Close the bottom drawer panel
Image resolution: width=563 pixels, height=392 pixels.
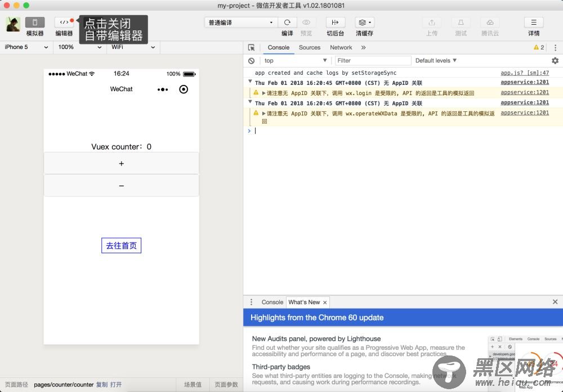point(555,302)
